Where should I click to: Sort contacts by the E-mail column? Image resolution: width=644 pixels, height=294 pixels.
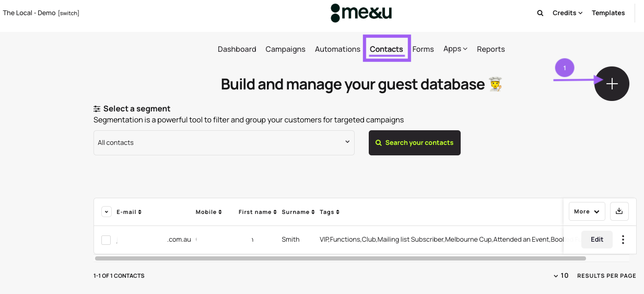[129, 212]
